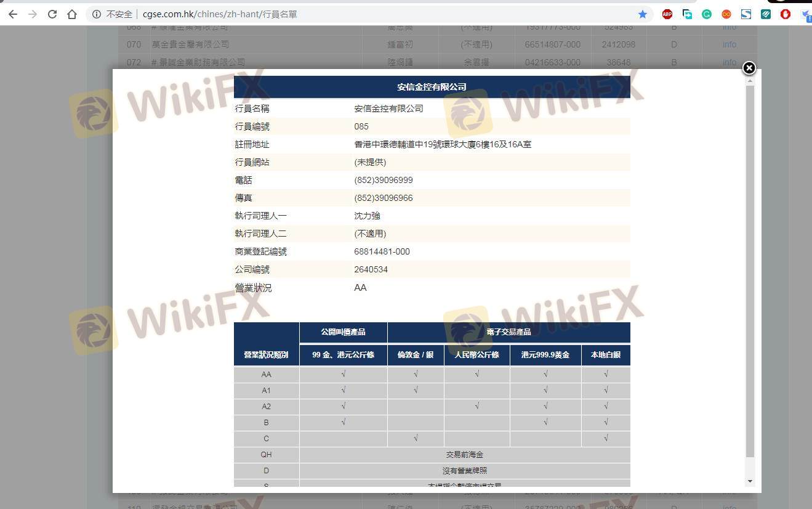This screenshot has width=812, height=509.
Task: Select the AA category row label
Action: [266, 374]
